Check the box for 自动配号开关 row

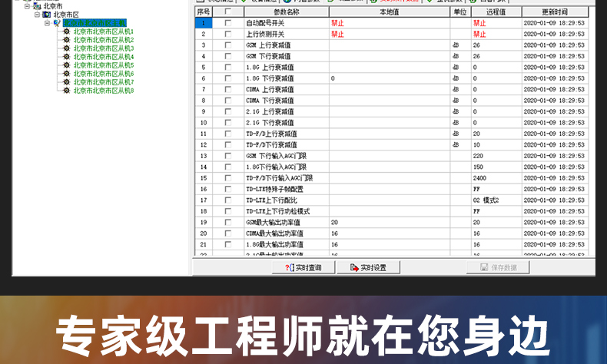(227, 24)
